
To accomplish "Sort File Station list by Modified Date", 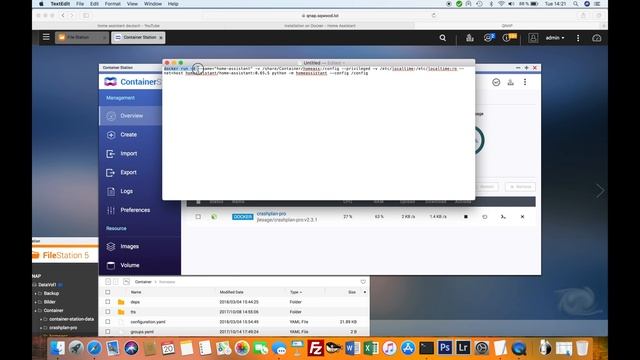I will coord(231,292).
